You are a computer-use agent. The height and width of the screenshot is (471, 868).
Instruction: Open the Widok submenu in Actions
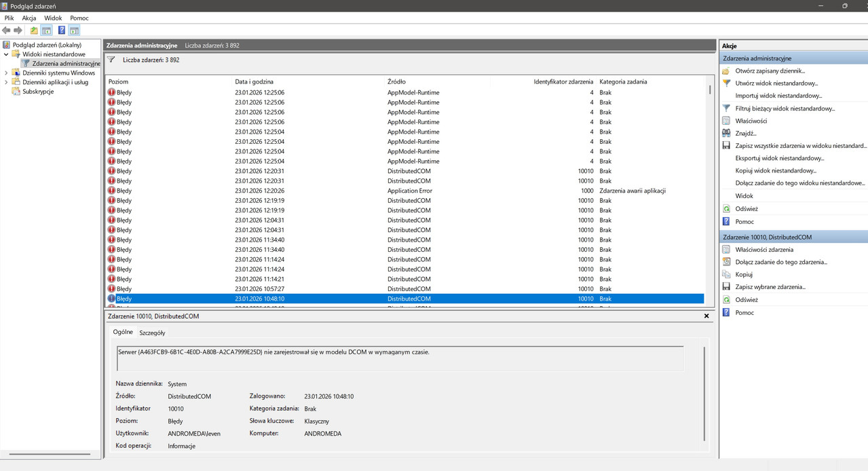tap(744, 196)
